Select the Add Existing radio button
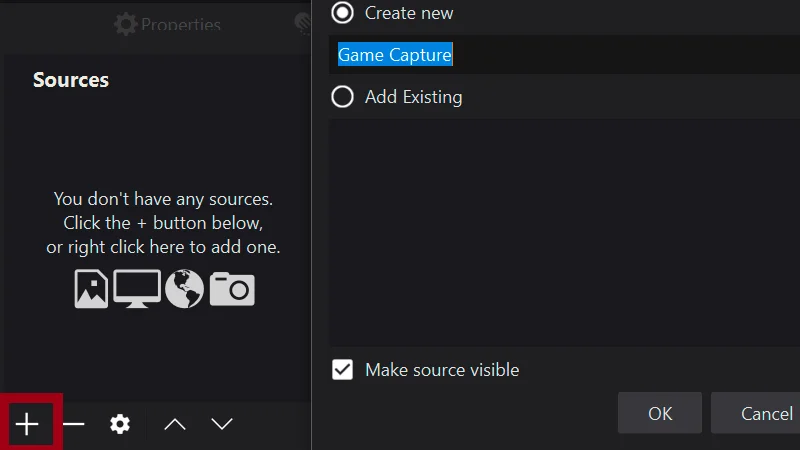This screenshot has height=450, width=800. click(x=343, y=97)
